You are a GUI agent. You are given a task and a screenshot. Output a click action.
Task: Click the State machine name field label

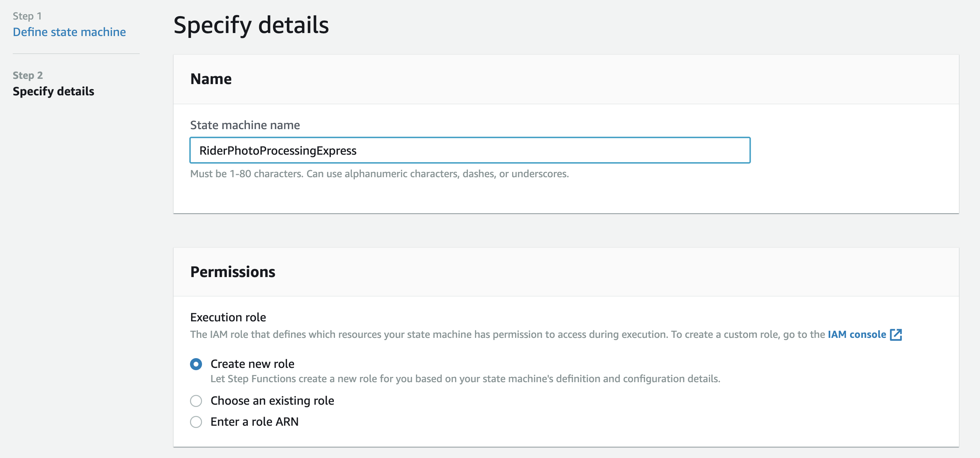(x=244, y=125)
